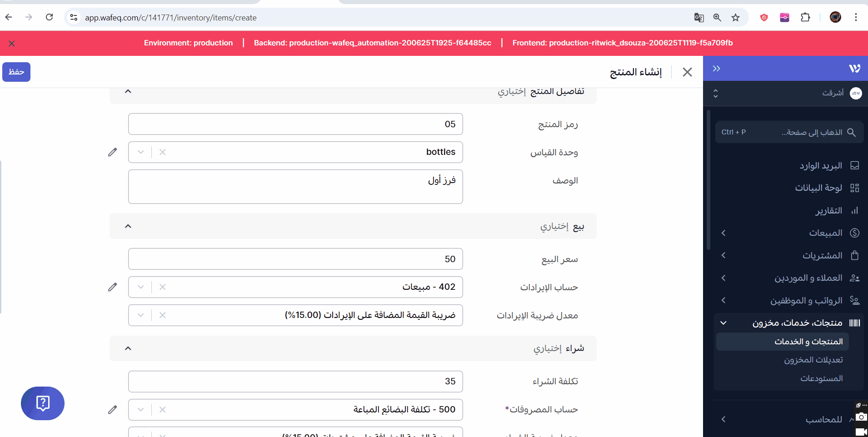The height and width of the screenshot is (437, 868).
Task: Collapse the sidebar with double-arrow icon
Action: (x=717, y=69)
